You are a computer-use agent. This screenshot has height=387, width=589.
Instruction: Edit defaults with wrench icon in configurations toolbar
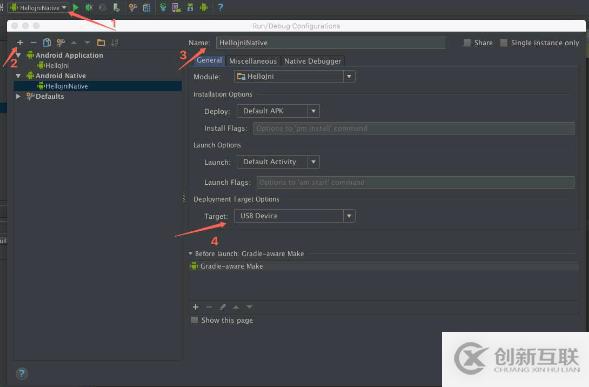tap(60, 42)
